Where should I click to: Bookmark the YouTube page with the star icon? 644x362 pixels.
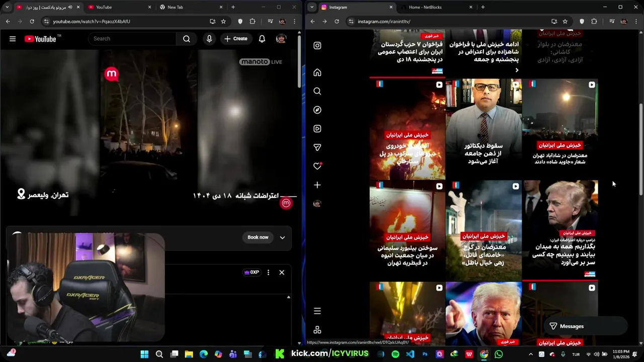223,21
